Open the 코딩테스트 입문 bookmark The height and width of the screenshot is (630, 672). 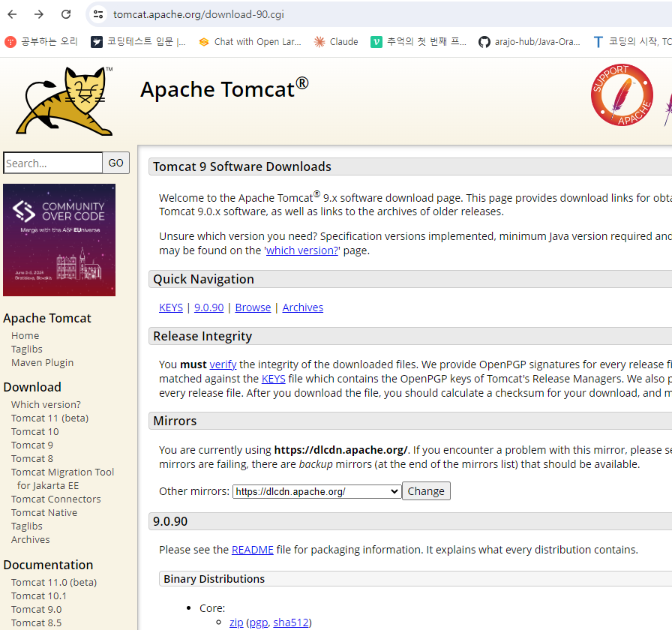tap(139, 41)
